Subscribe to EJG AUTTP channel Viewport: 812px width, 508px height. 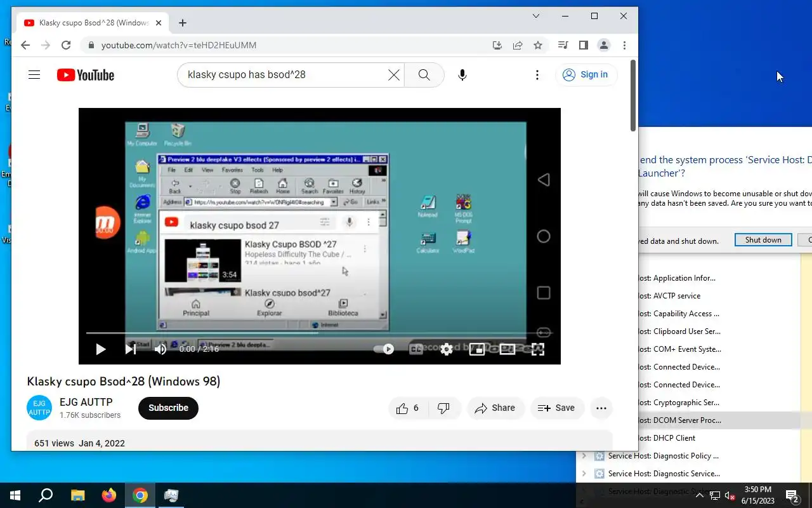click(168, 408)
